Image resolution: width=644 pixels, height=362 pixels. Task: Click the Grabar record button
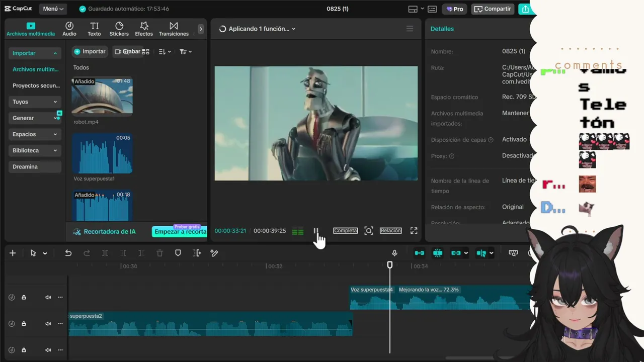128,51
